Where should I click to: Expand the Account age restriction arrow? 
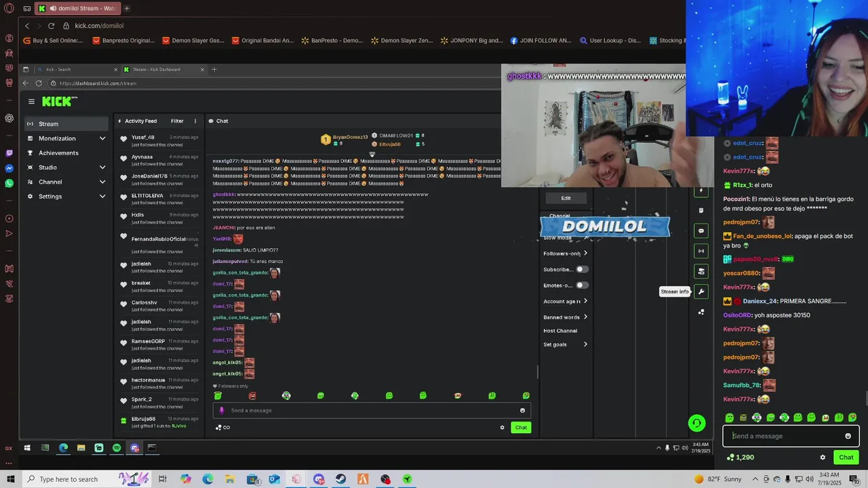click(585, 301)
